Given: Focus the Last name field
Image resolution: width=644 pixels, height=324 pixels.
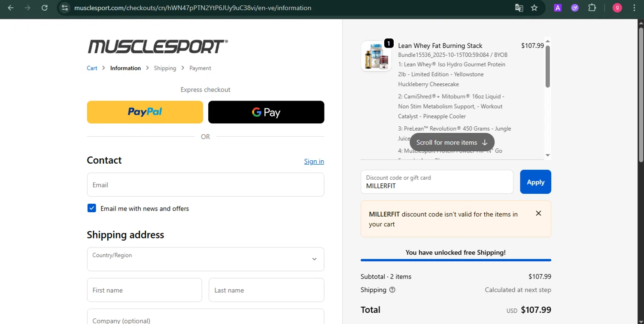Looking at the screenshot, I should (267, 290).
